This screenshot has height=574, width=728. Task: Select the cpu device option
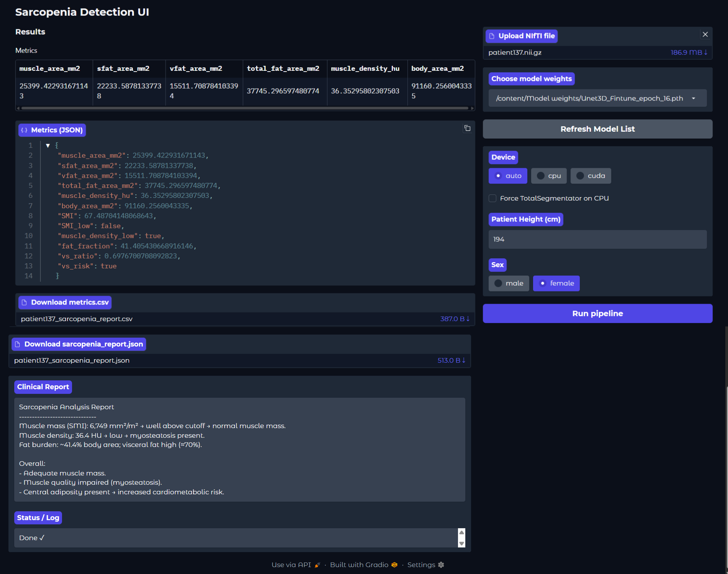[x=549, y=176]
